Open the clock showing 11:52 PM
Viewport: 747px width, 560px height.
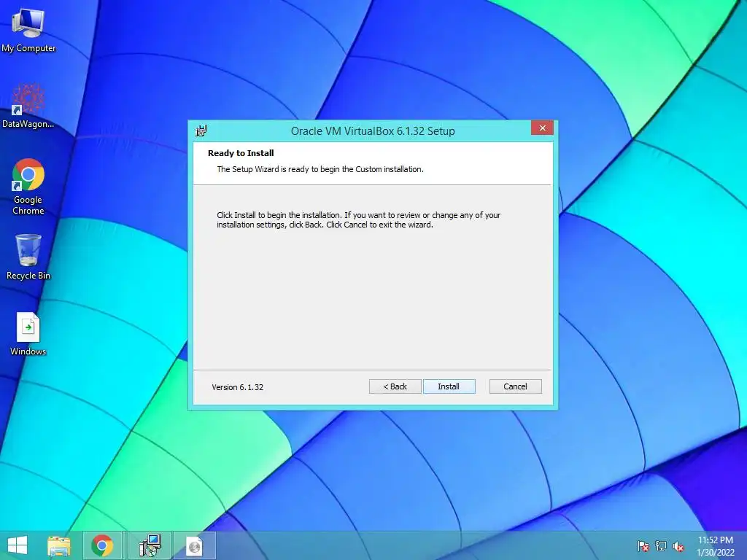click(x=716, y=545)
